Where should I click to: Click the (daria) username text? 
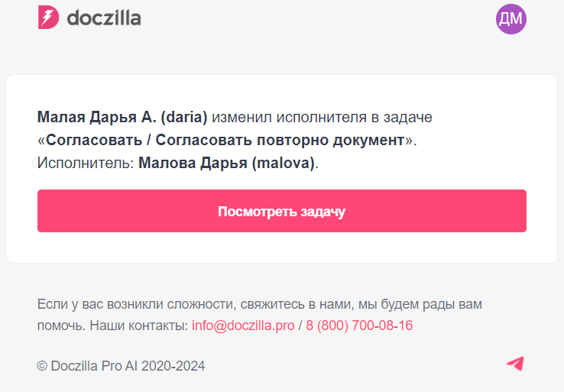(184, 118)
